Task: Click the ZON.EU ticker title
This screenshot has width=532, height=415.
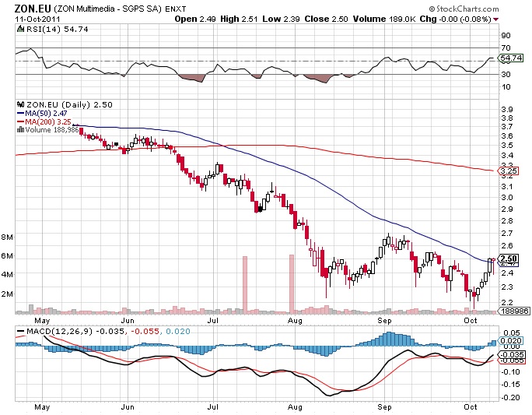Action: tap(33, 9)
